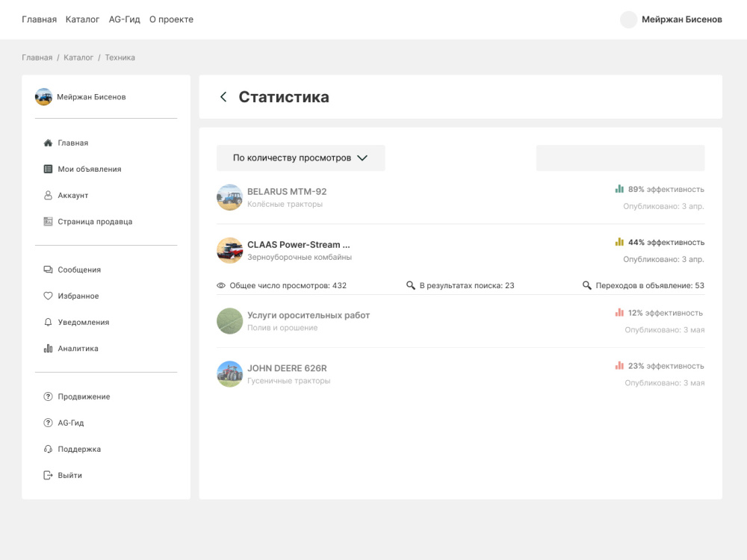
Task: Select the BELARUS MTM-92 listing title
Action: [287, 191]
